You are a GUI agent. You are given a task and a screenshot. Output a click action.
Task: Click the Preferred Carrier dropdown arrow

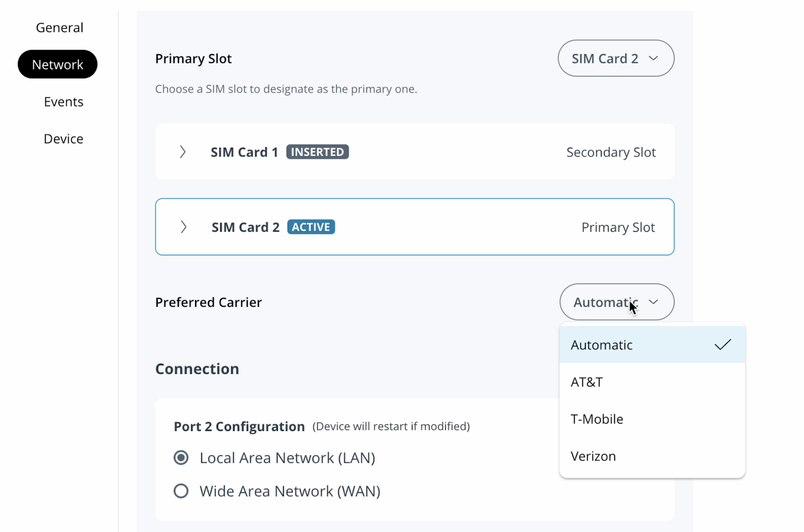(653, 302)
